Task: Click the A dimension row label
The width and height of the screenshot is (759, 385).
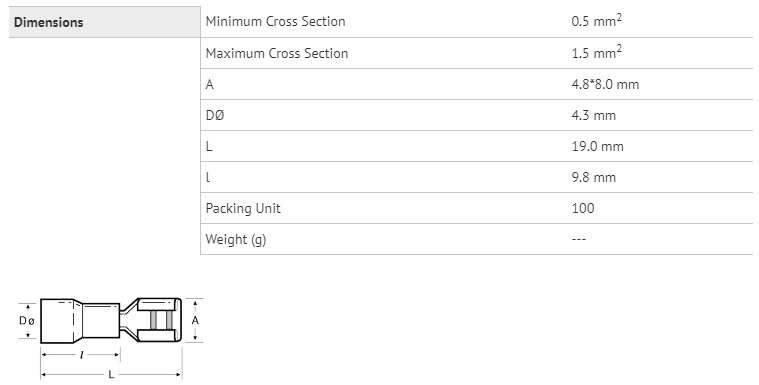Action: (210, 85)
